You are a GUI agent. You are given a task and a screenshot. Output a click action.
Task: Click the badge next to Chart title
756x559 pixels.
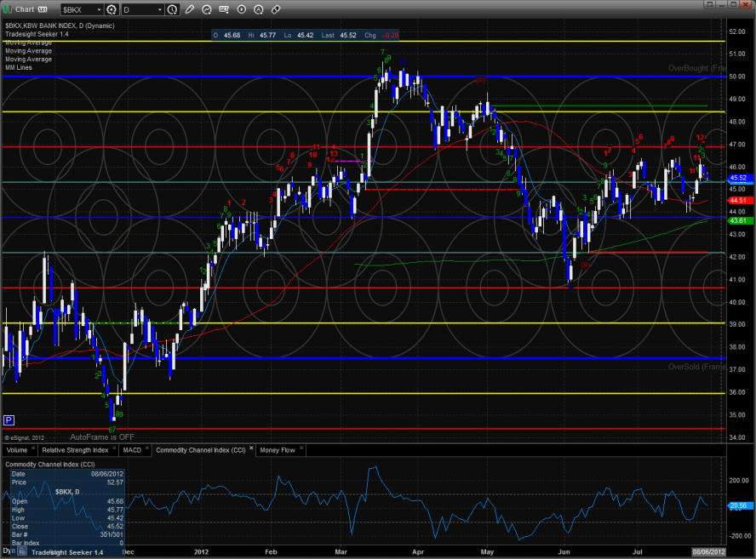coord(40,9)
